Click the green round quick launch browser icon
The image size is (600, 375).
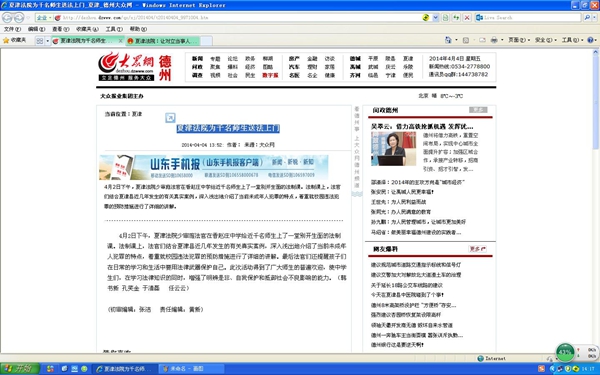[x=84, y=369]
